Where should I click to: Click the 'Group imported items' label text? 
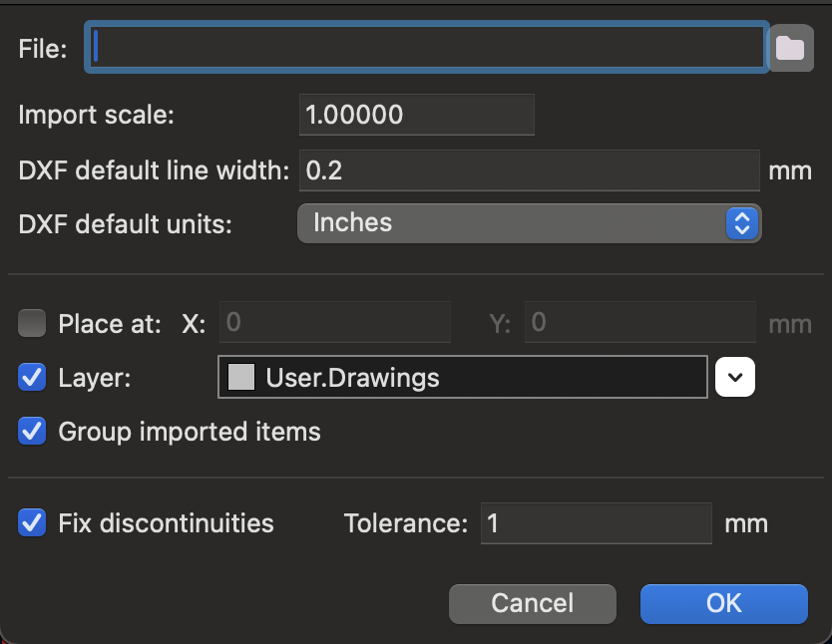pyautogui.click(x=190, y=432)
